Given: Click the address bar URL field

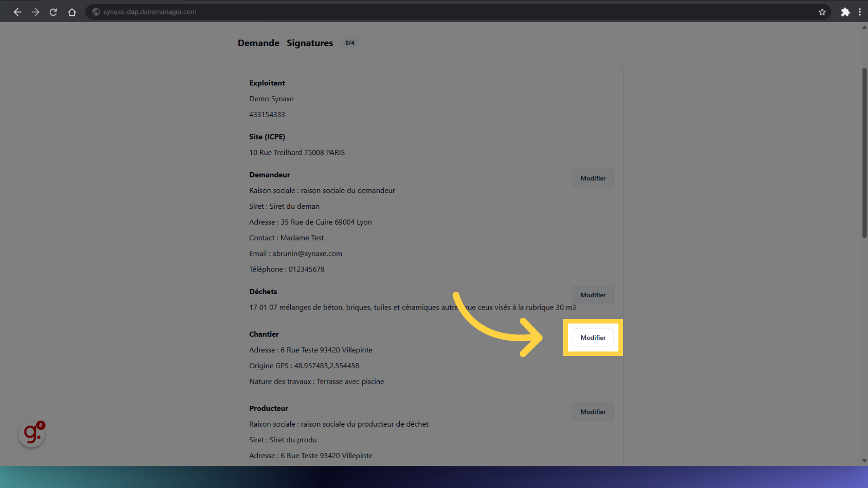Looking at the screenshot, I should 316,12.
